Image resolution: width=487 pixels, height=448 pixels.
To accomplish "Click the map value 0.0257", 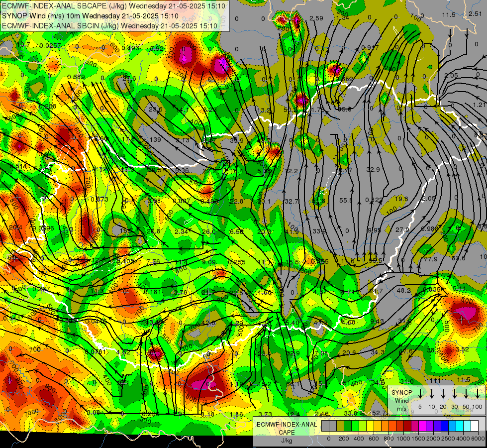I will coord(50,46).
